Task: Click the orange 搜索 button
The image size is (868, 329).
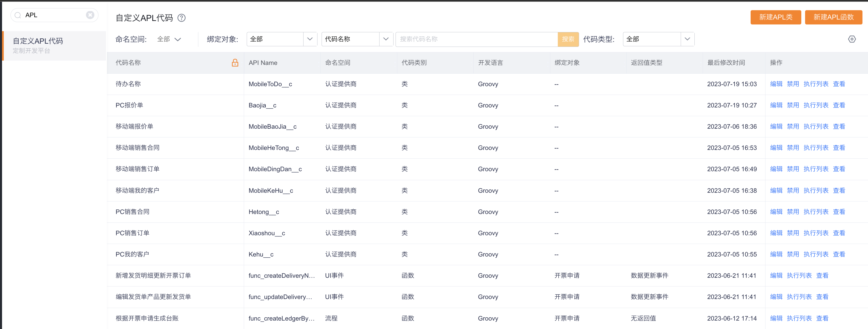Action: tap(568, 39)
